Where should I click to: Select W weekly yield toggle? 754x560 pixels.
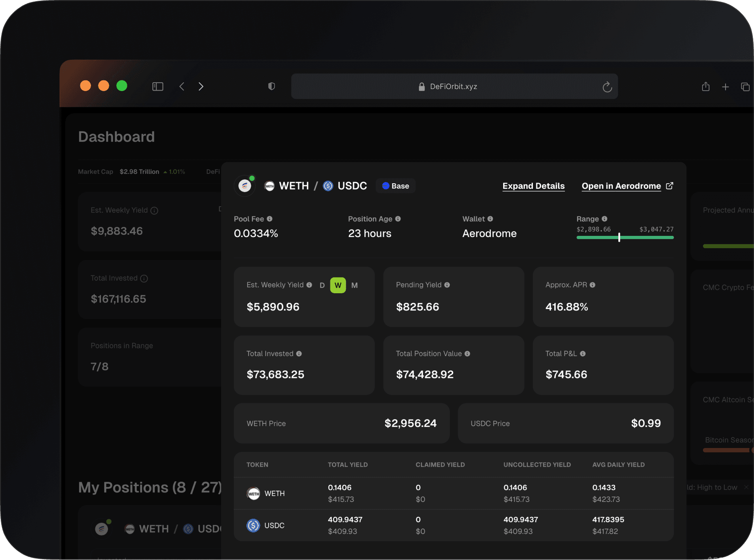point(338,285)
